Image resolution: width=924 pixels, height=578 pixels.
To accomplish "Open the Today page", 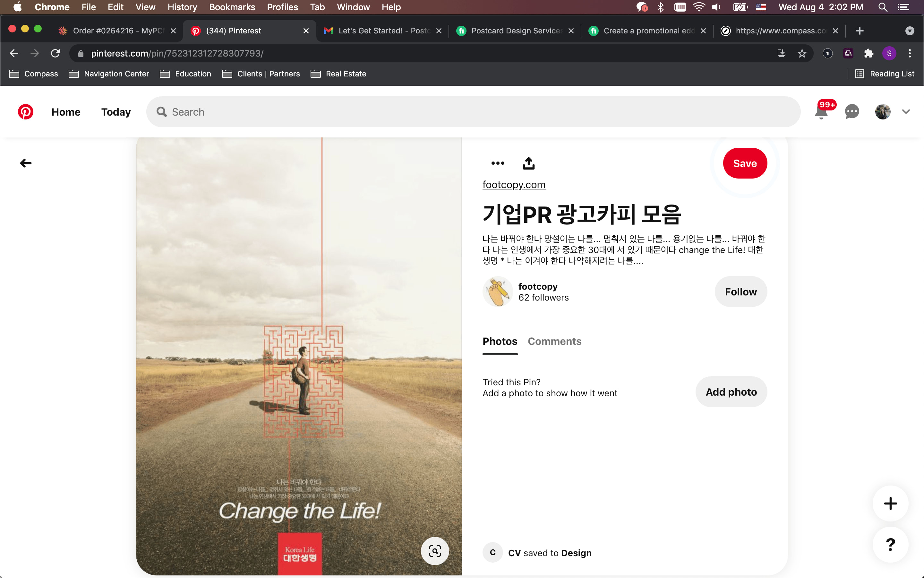I will click(116, 112).
